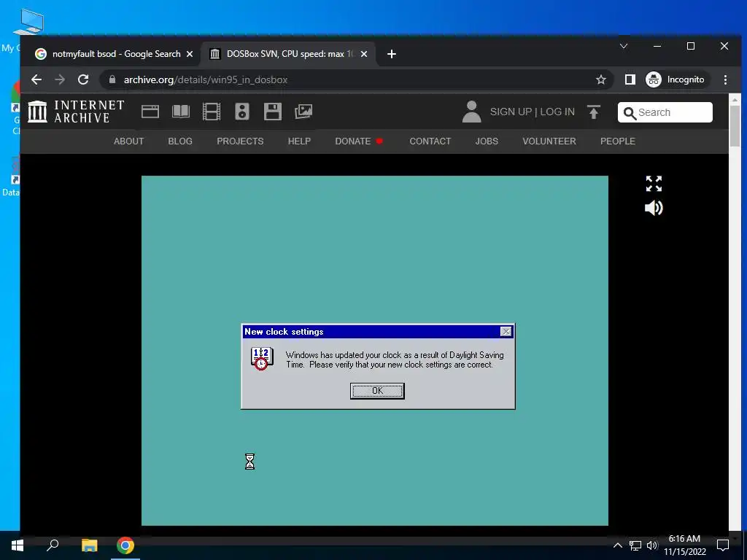Image resolution: width=747 pixels, height=560 pixels.
Task: Toggle fullscreen for the emulator
Action: click(x=654, y=184)
